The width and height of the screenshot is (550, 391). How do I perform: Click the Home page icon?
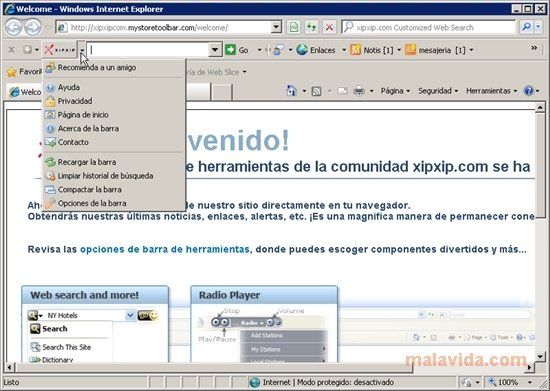pyautogui.click(x=291, y=91)
